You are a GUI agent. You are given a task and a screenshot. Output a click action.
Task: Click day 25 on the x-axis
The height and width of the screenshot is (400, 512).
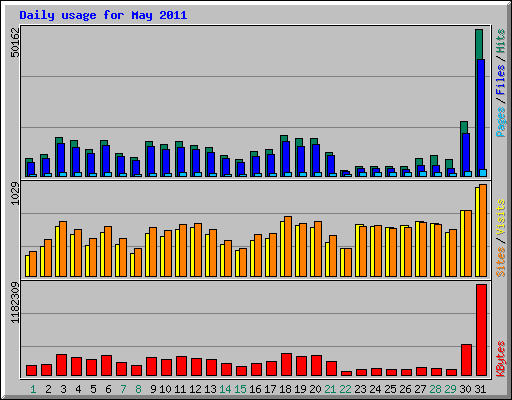[390, 389]
